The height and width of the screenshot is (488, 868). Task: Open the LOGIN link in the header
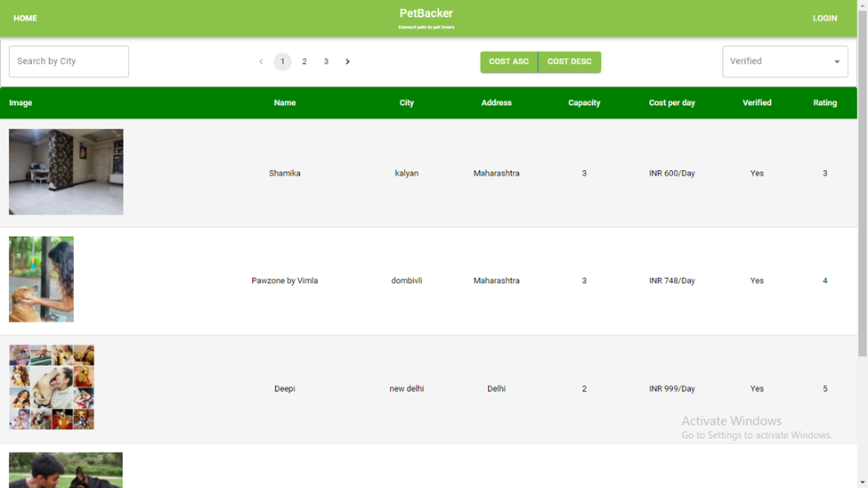(x=824, y=19)
